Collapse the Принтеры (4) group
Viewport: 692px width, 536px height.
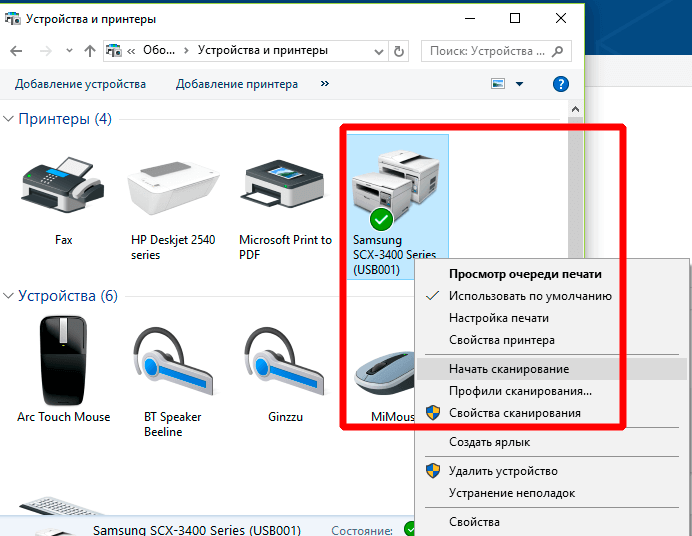tap(8, 119)
